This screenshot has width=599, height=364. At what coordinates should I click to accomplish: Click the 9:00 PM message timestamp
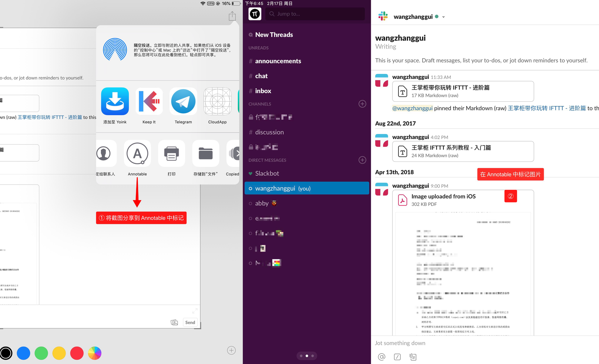click(x=439, y=186)
